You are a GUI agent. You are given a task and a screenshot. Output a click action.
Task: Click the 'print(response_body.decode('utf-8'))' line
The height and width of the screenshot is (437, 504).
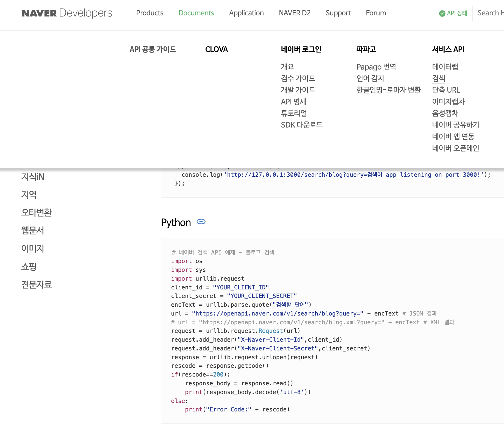point(248,392)
